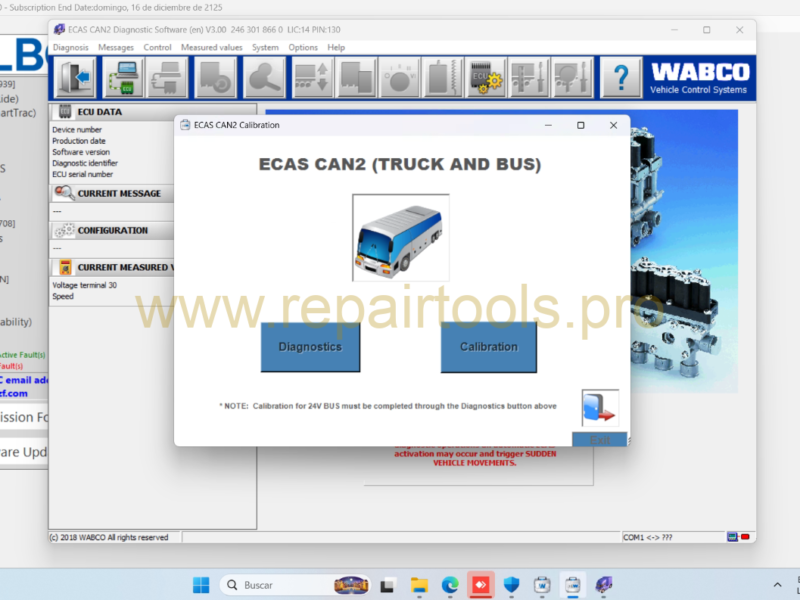800x600 pixels.
Task: Open the Messages menu
Action: click(x=116, y=47)
